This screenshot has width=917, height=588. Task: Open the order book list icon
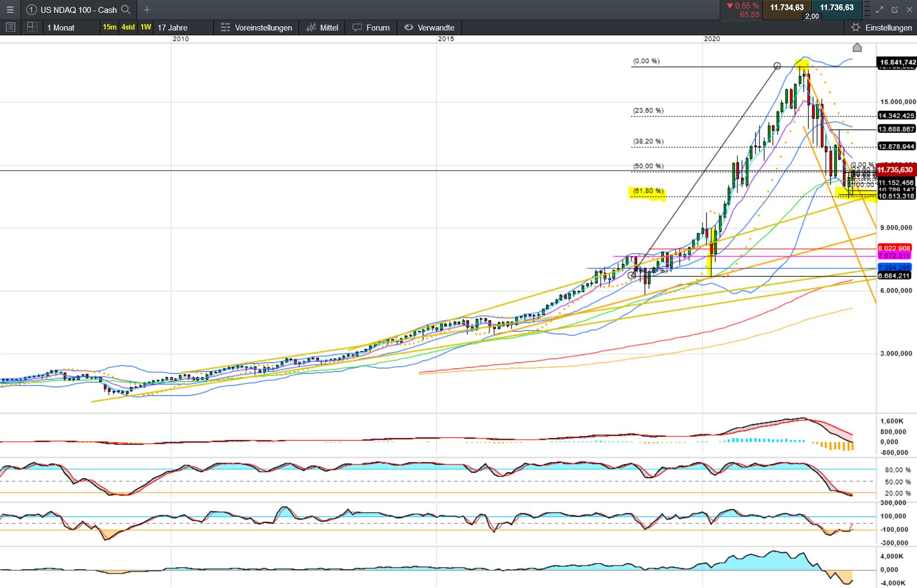10,27
